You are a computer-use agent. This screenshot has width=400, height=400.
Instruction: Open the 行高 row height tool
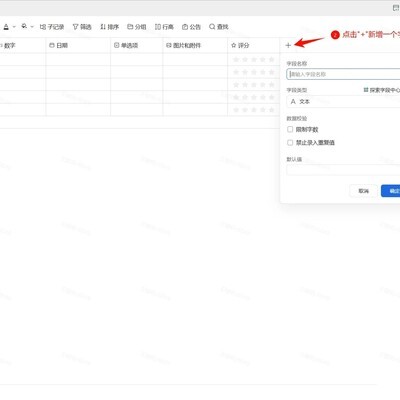[x=164, y=27]
